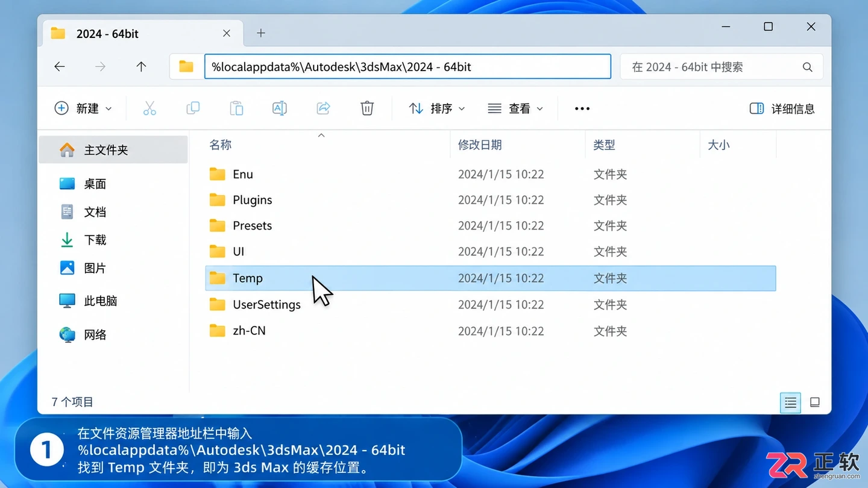The height and width of the screenshot is (488, 868).
Task: Click the Rename icon in toolbar
Action: point(280,108)
